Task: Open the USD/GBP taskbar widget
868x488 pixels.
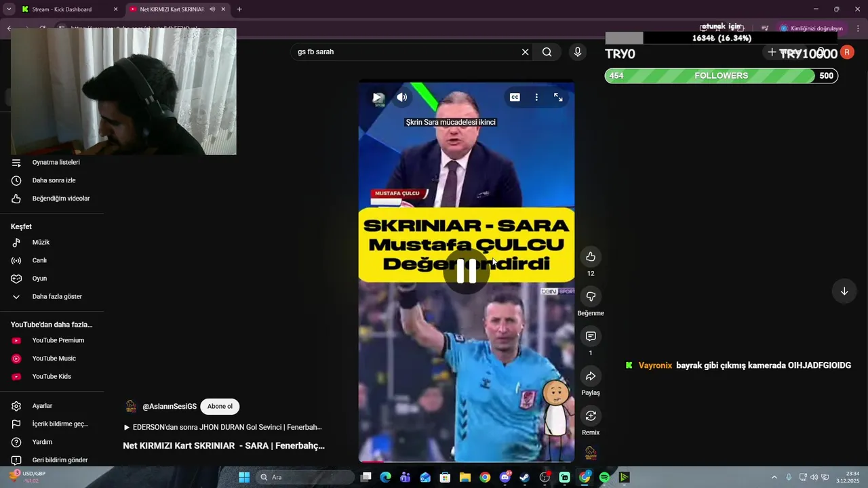Action: coord(27,477)
